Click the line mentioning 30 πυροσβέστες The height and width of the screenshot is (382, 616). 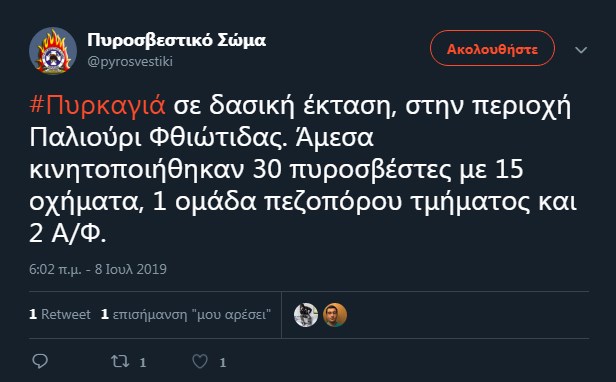coord(276,170)
